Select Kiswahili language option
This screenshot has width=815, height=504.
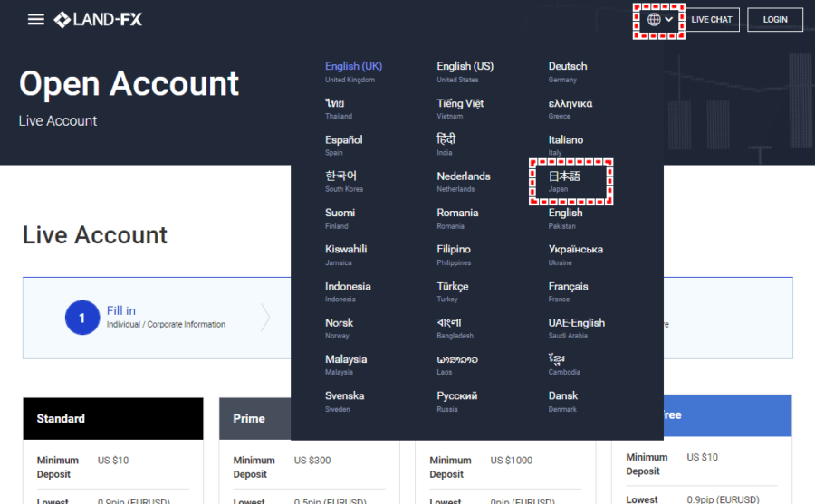coord(346,254)
